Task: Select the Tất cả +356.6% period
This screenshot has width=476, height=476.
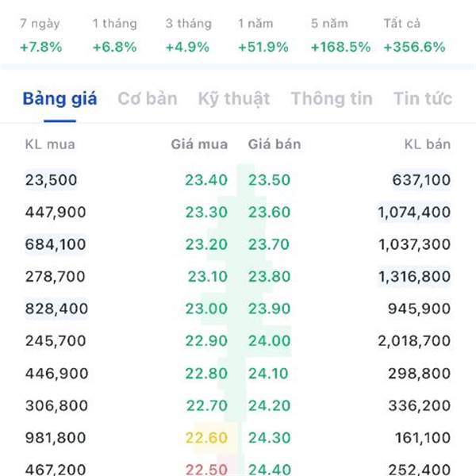Action: (x=414, y=35)
